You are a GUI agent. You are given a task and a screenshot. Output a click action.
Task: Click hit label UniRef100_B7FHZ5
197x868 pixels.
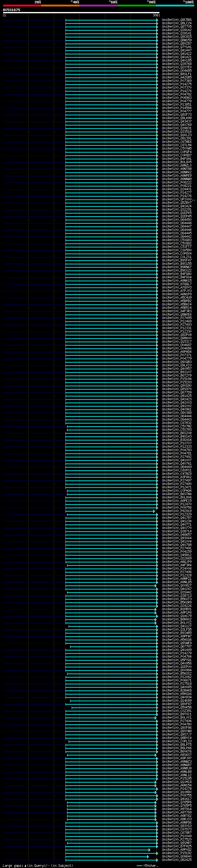177,846
